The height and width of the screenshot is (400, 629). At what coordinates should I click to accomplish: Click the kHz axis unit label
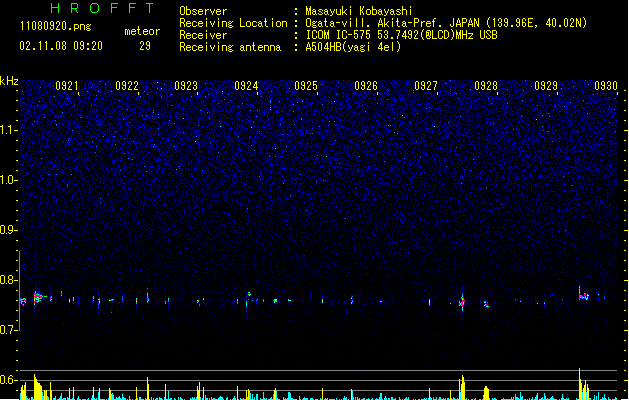coord(9,81)
